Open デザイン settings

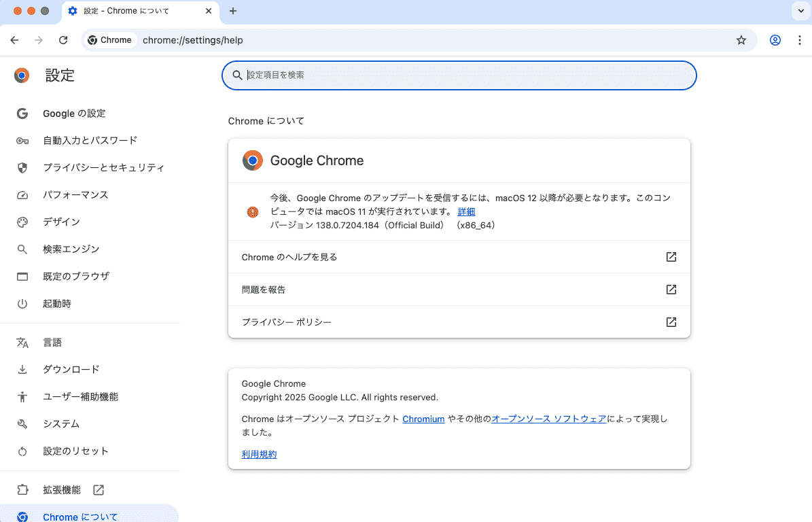pyautogui.click(x=62, y=222)
